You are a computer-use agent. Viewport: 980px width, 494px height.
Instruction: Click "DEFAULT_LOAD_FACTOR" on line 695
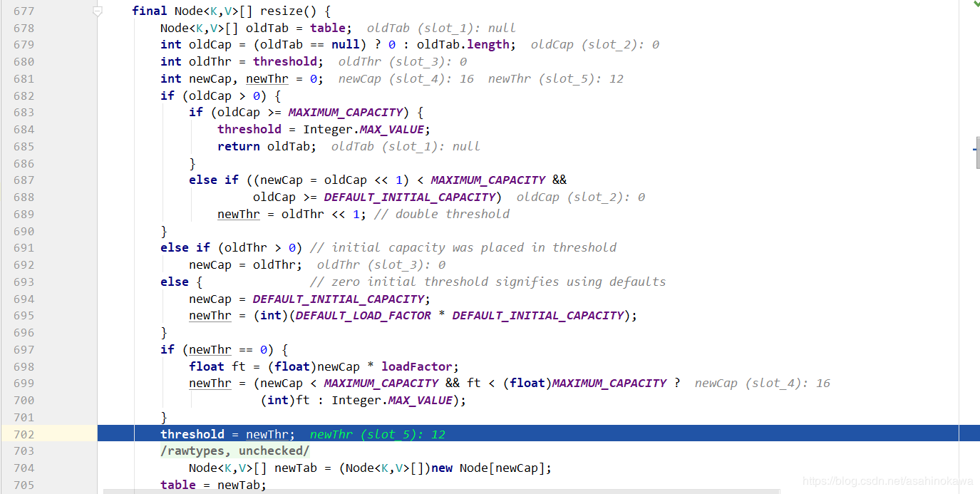pyautogui.click(x=363, y=315)
